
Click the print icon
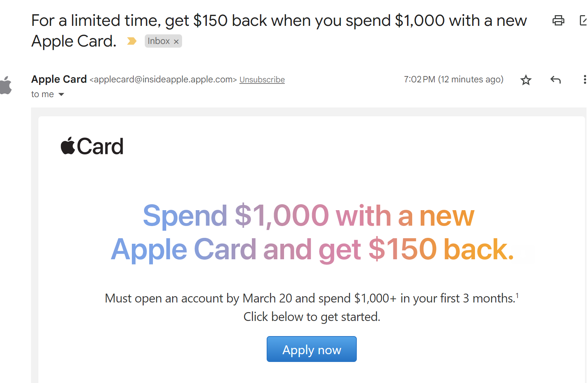[558, 20]
